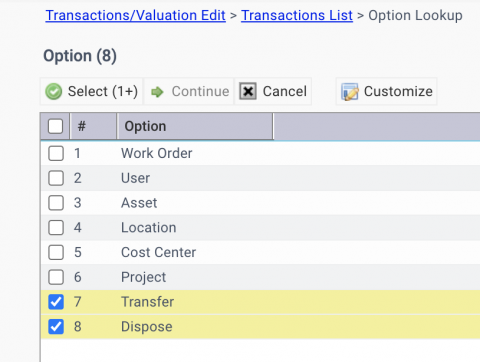The height and width of the screenshot is (362, 480).
Task: Toggle the select-all header checkbox
Action: tap(55, 126)
